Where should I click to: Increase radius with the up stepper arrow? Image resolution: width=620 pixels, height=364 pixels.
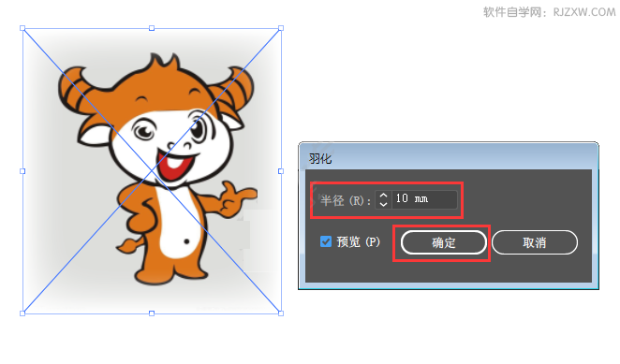(383, 195)
